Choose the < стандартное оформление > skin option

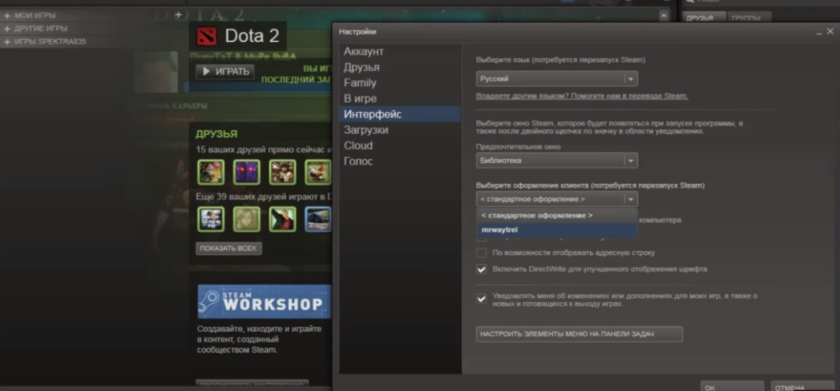click(x=557, y=215)
